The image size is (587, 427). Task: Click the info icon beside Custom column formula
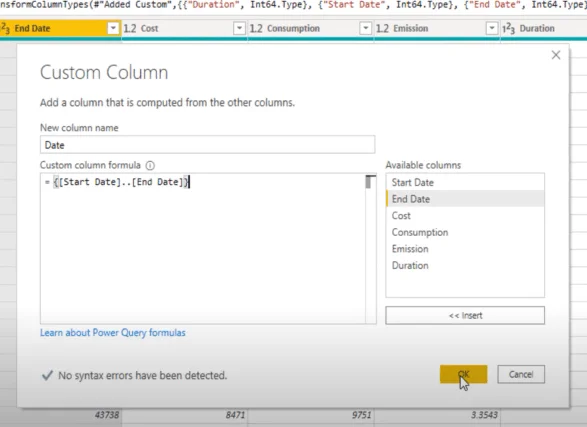[150, 165]
